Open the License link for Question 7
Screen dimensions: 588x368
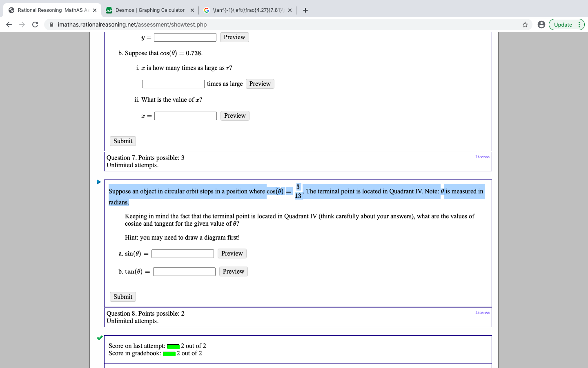(482, 157)
